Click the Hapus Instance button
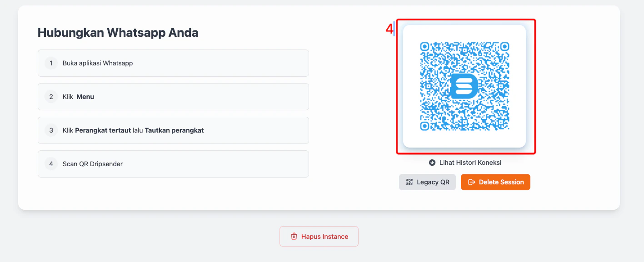This screenshot has width=644, height=262. pos(319,236)
